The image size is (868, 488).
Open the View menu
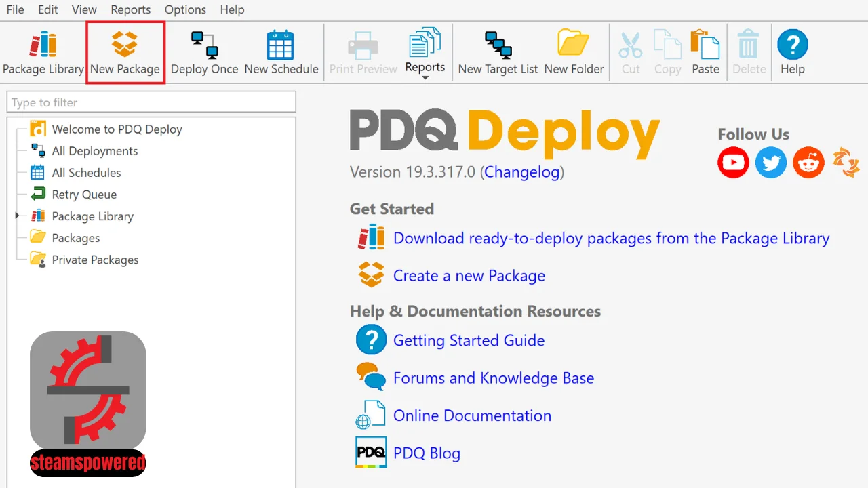pos(84,9)
